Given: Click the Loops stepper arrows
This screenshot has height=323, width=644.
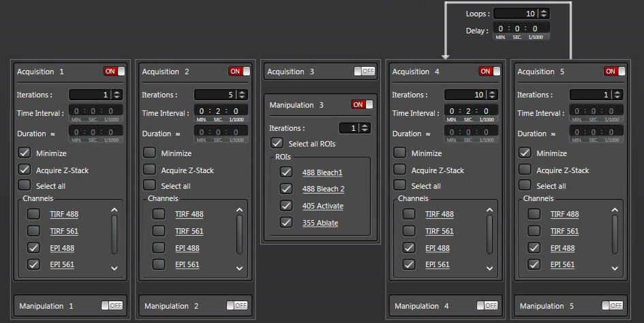Looking at the screenshot, I should click(x=543, y=14).
